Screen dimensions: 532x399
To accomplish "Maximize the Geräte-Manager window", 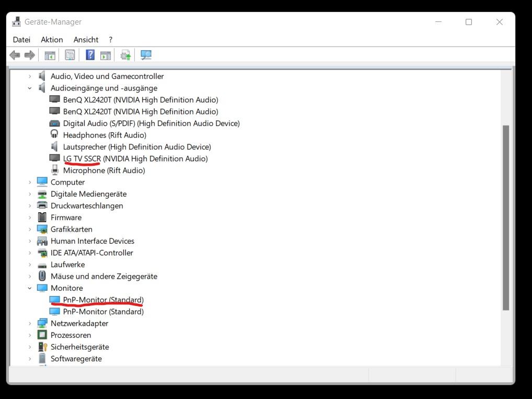I will tap(469, 22).
